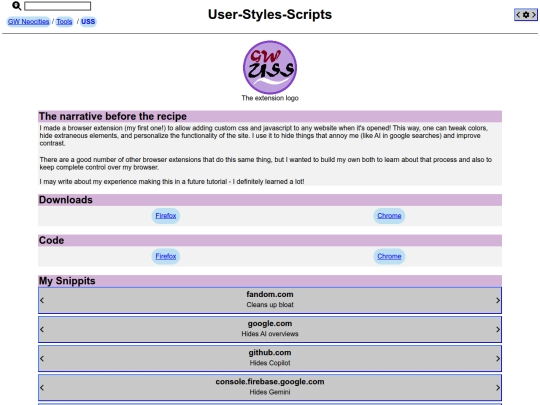Expand the console.firebase.google.com snippet row
This screenshot has height=405, width=540.
(x=270, y=387)
